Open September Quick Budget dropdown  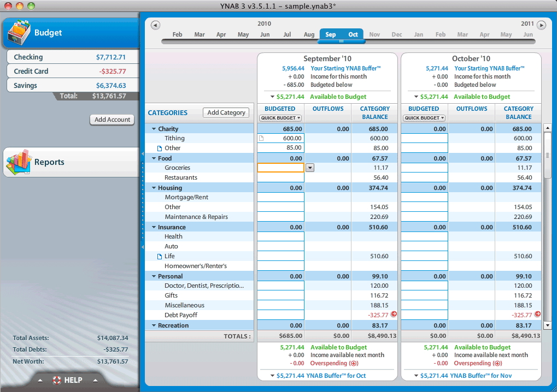(x=280, y=118)
